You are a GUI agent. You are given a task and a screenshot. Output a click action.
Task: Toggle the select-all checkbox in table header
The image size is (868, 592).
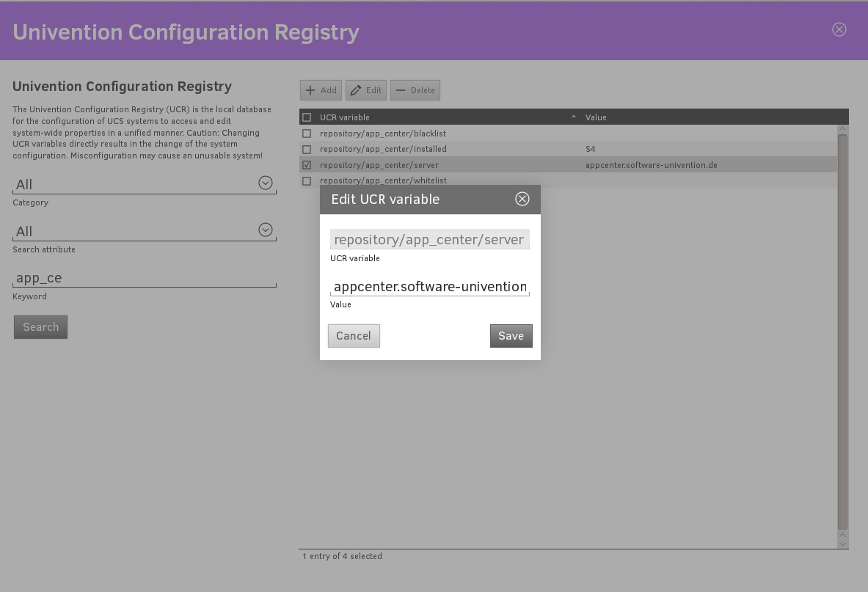[307, 117]
